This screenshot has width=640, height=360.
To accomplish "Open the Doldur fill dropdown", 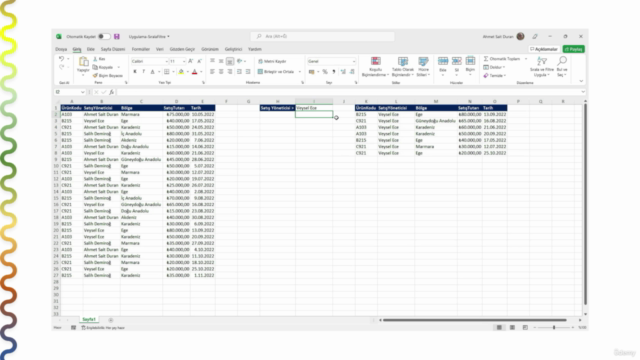I will [x=495, y=67].
